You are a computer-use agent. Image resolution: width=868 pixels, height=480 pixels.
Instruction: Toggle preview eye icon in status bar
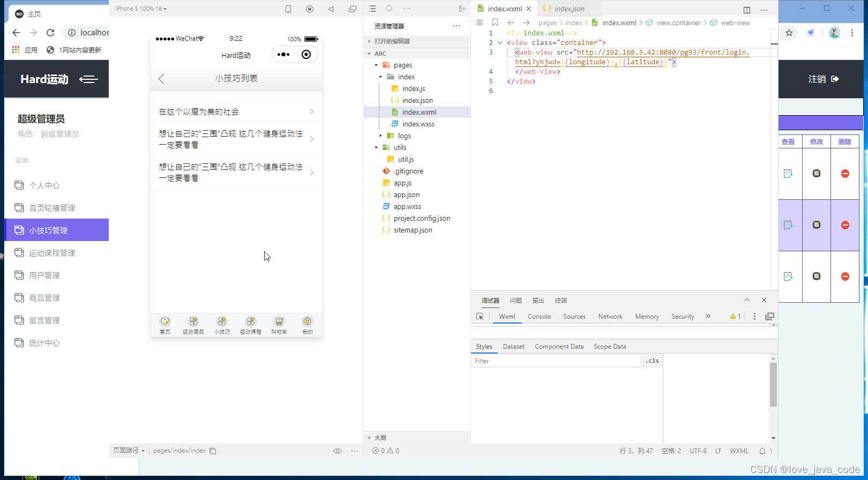click(338, 451)
